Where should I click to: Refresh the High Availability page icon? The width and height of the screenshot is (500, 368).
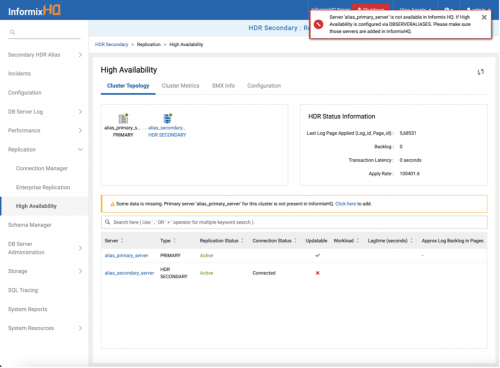480,72
